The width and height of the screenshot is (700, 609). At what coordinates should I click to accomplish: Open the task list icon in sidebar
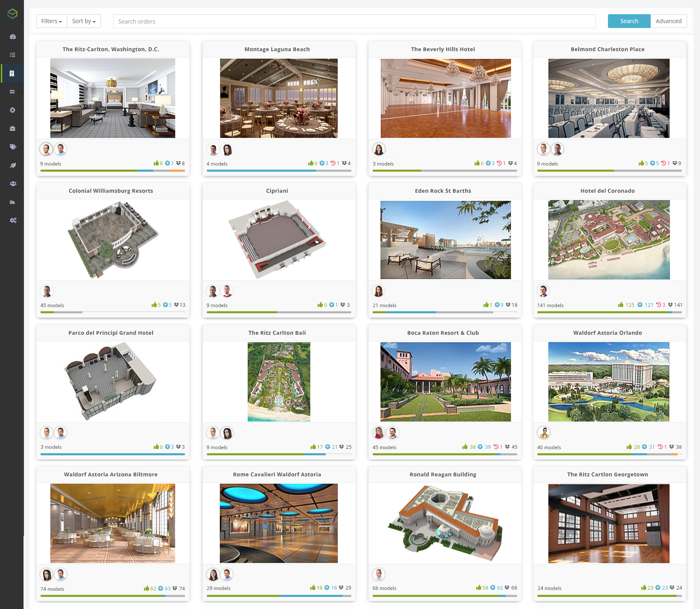pyautogui.click(x=13, y=55)
